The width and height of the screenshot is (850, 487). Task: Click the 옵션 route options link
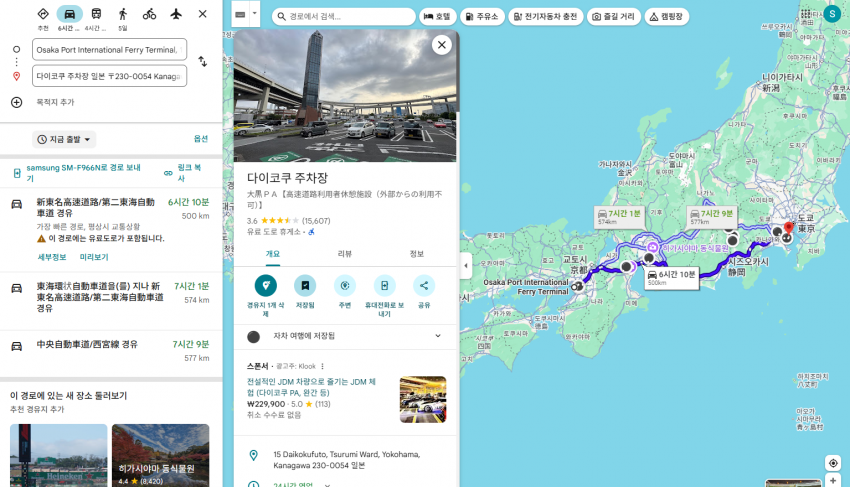(x=200, y=139)
